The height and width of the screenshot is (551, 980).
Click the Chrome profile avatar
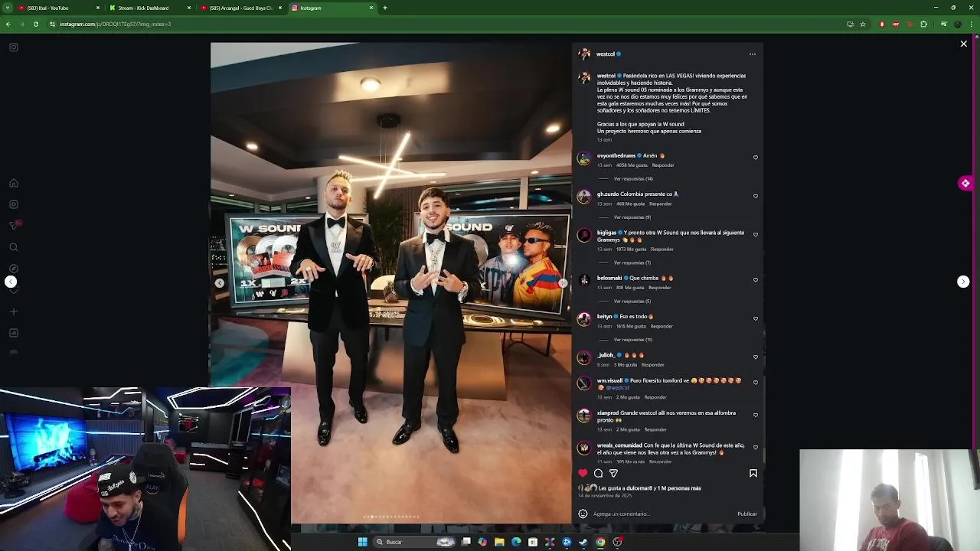(958, 24)
